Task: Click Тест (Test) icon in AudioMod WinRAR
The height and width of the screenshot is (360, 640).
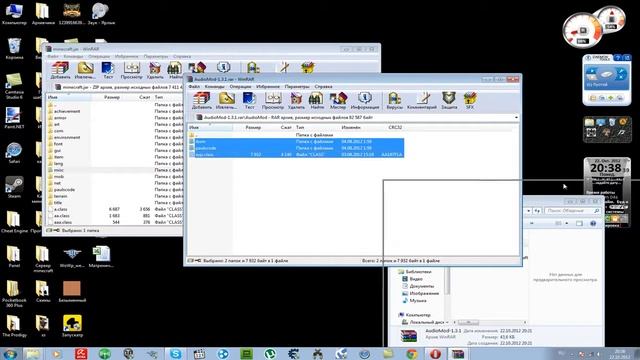Action: tap(249, 100)
